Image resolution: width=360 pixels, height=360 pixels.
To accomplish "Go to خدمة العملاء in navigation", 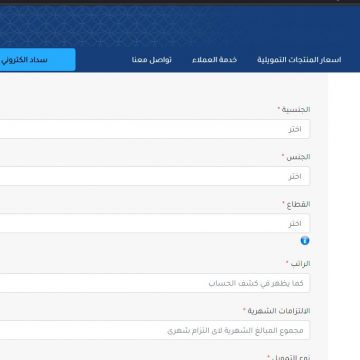I will click(214, 60).
